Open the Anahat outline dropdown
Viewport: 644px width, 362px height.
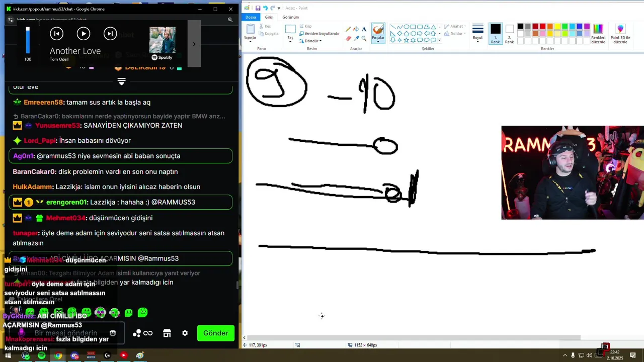(x=456, y=26)
